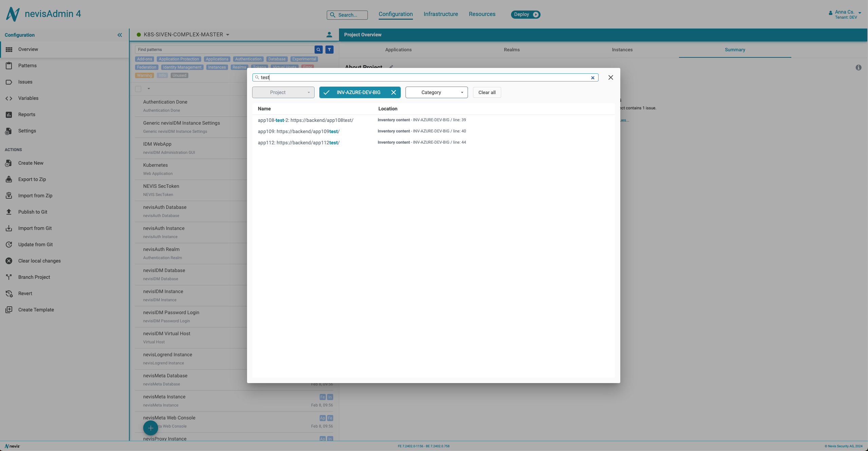Click Create Template icon

point(9,310)
